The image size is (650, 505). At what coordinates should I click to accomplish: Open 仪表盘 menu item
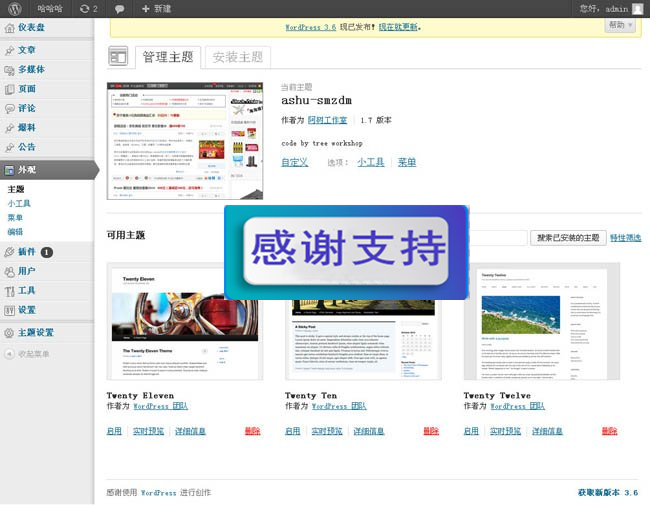pyautogui.click(x=31, y=27)
